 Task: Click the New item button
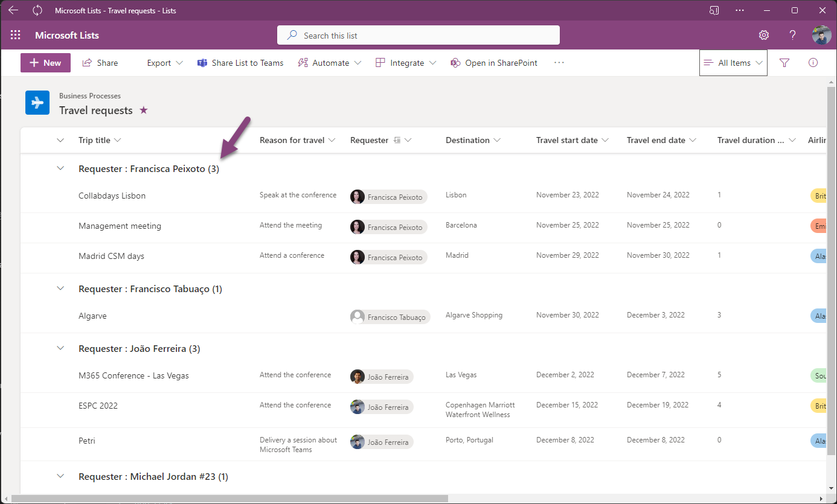[45, 63]
